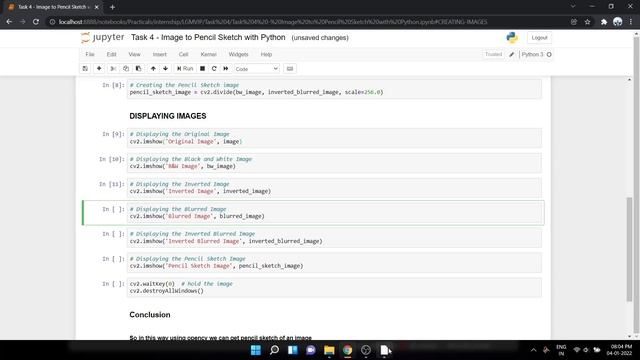Restart the kernel with the circular arrow icon
The width and height of the screenshot is (640, 360).
coord(214,69)
